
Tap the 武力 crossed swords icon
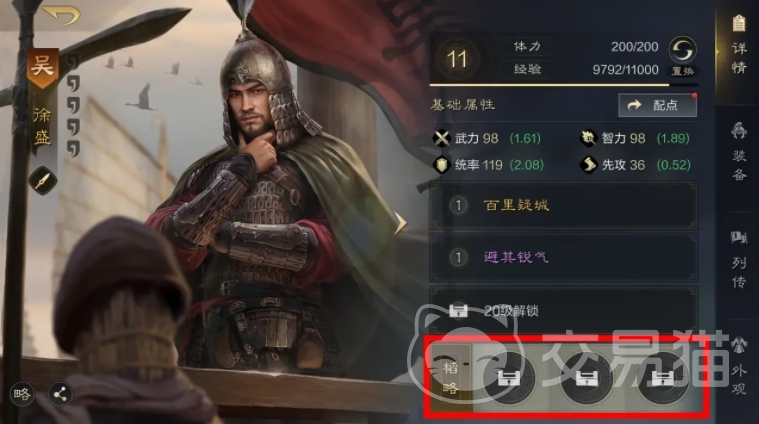point(441,138)
